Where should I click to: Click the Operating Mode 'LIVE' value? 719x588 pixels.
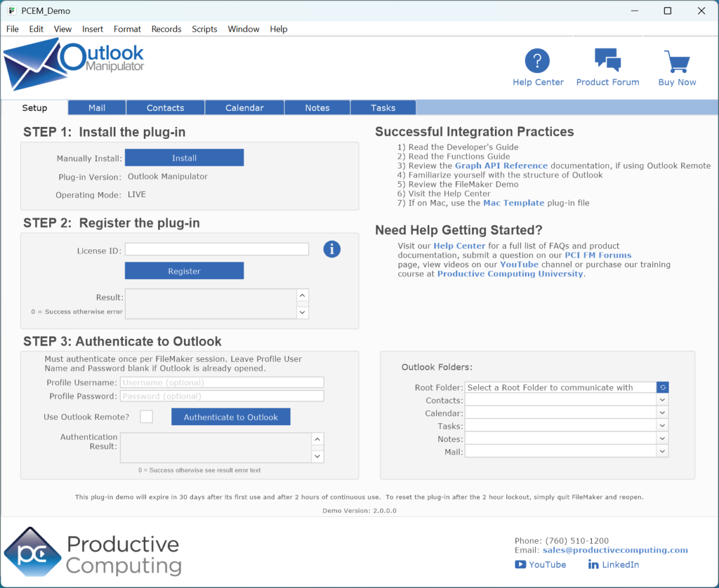(137, 195)
